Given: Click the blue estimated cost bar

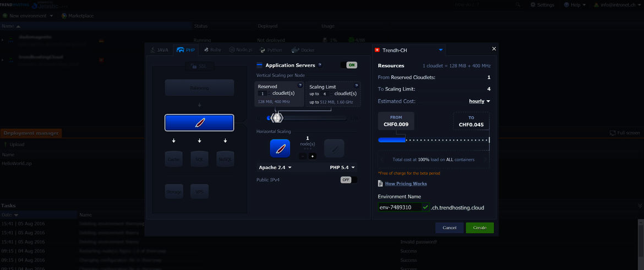Looking at the screenshot, I should [392, 140].
